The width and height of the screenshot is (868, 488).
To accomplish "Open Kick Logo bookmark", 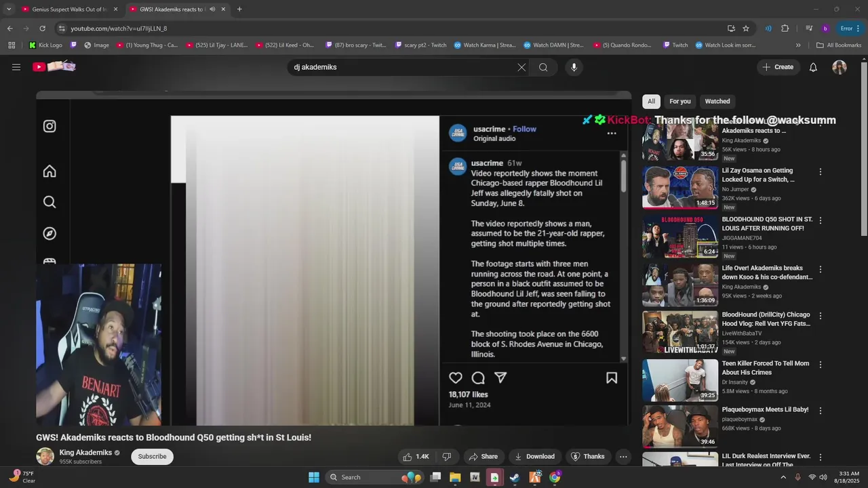I will click(x=45, y=45).
